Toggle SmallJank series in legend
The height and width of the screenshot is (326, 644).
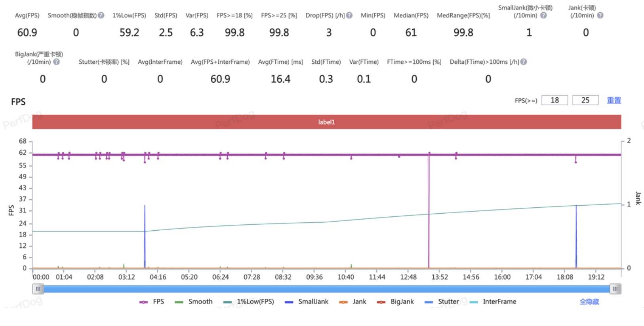point(307,301)
